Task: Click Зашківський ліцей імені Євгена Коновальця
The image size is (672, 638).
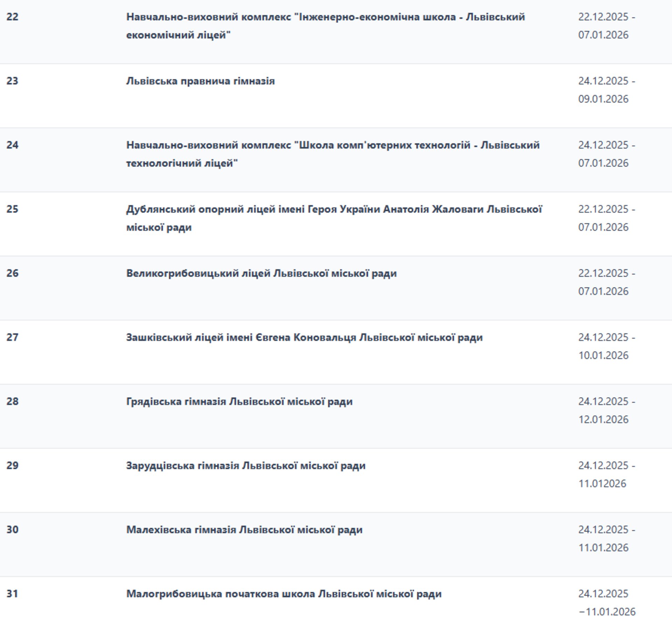Action: (304, 337)
